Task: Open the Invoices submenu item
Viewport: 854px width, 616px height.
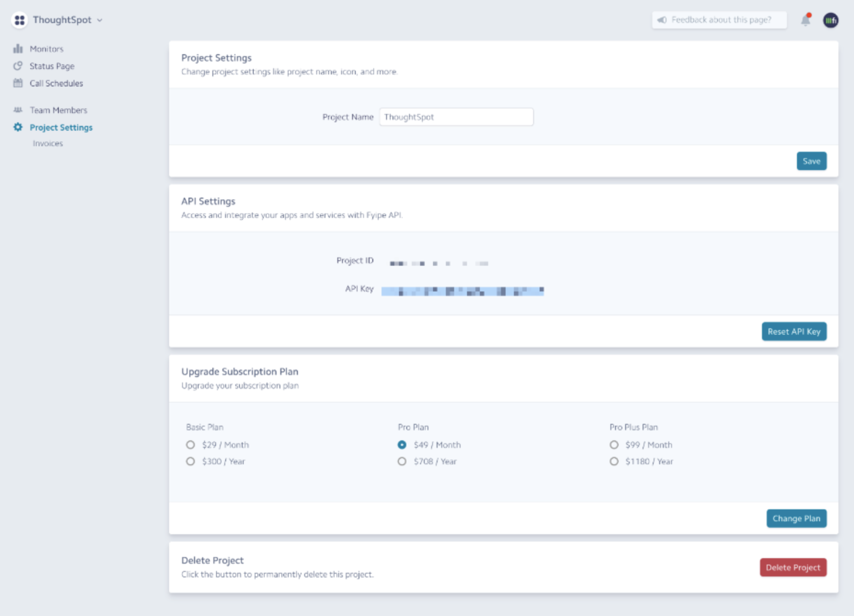Action: click(48, 143)
